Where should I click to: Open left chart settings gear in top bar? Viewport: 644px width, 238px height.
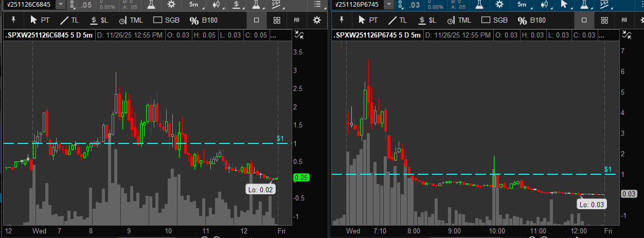click(x=170, y=5)
